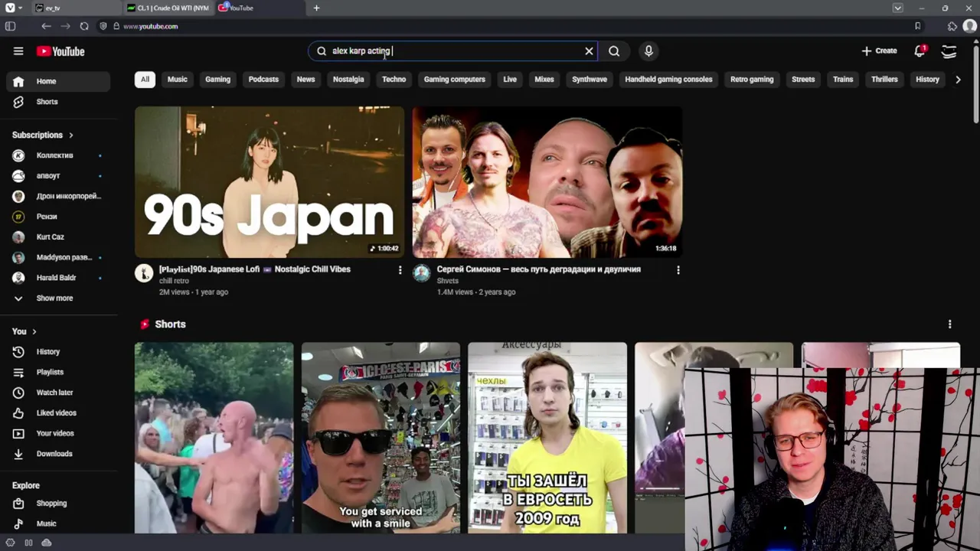
Task: Select the Gaming computers filter chip
Action: coord(455,80)
